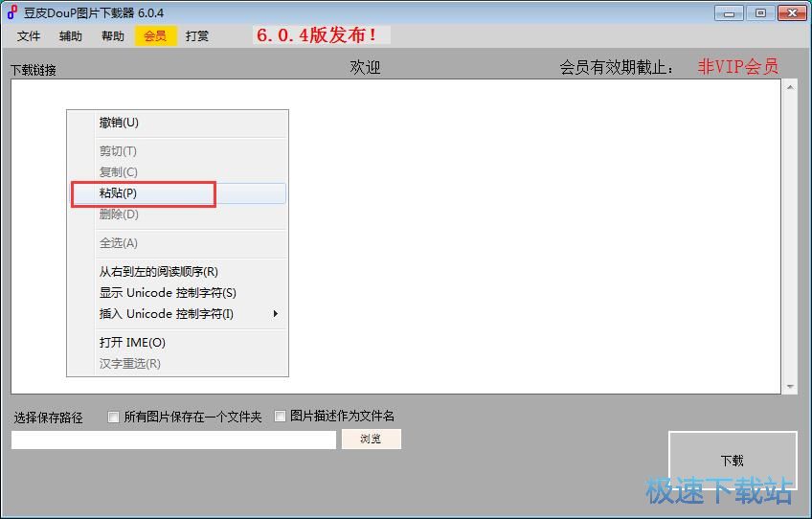The image size is (812, 519).
Task: Open the 帮助 menu
Action: pyautogui.click(x=113, y=36)
